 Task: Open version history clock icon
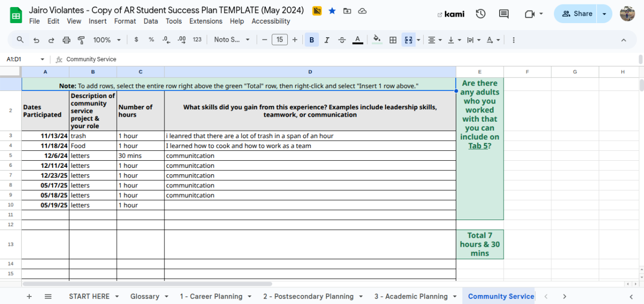point(480,14)
